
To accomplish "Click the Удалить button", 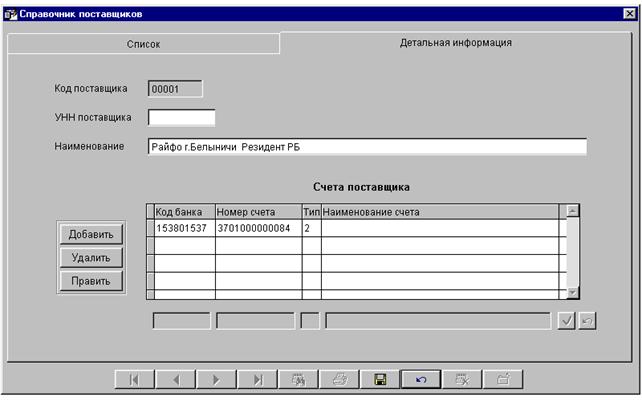I will pyautogui.click(x=91, y=258).
